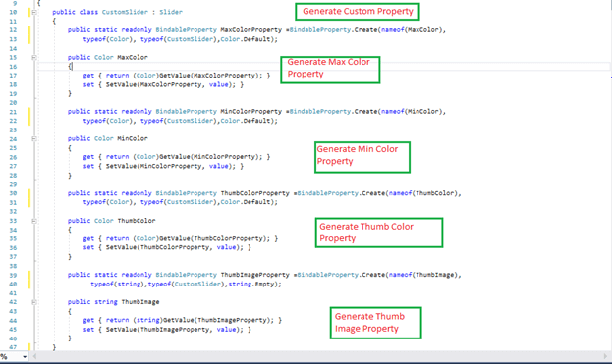Open the editor zoom percentage dropdown

[25, 356]
